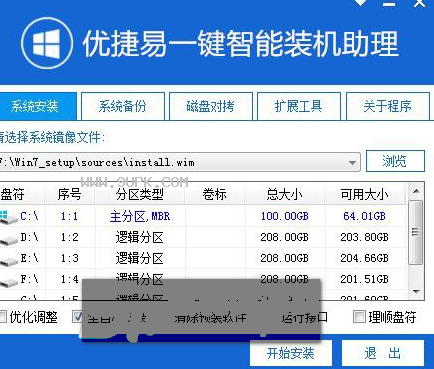Click 208.00GB total in D:\ row
This screenshot has height=369, width=434.
285,237
